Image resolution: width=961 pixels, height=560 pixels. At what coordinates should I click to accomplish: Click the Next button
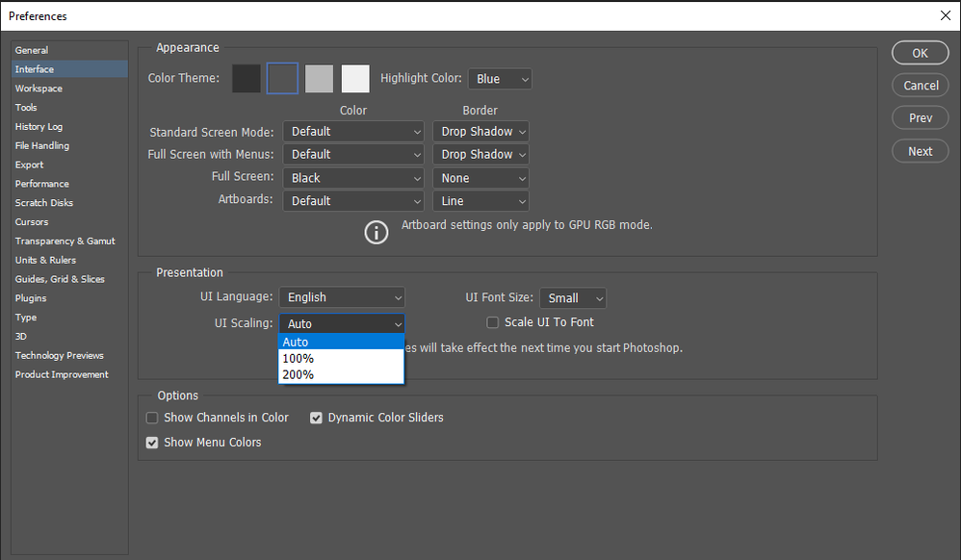click(x=920, y=150)
